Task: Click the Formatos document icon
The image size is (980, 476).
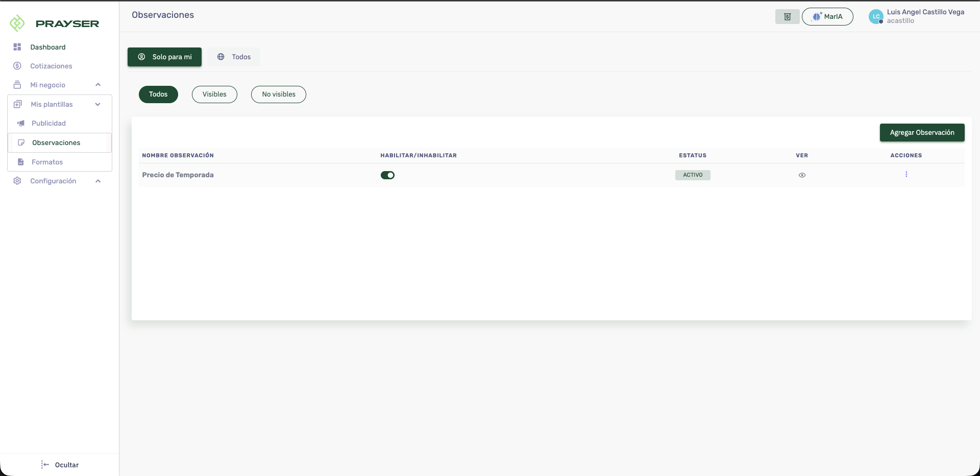Action: 21,162
